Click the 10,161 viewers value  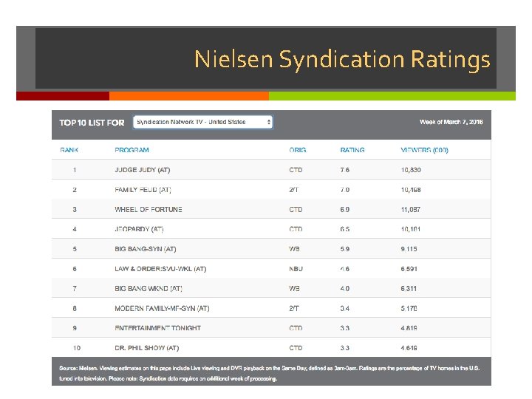[x=411, y=229]
